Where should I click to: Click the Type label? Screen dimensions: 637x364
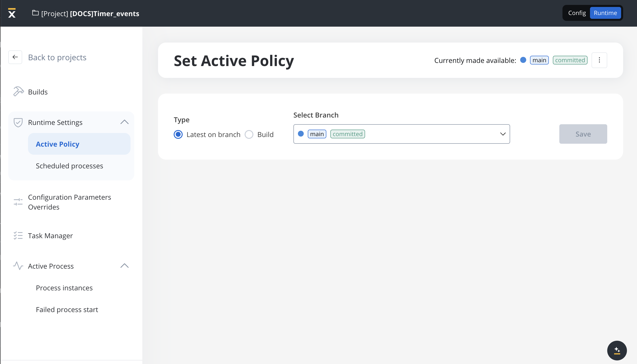pyautogui.click(x=182, y=120)
